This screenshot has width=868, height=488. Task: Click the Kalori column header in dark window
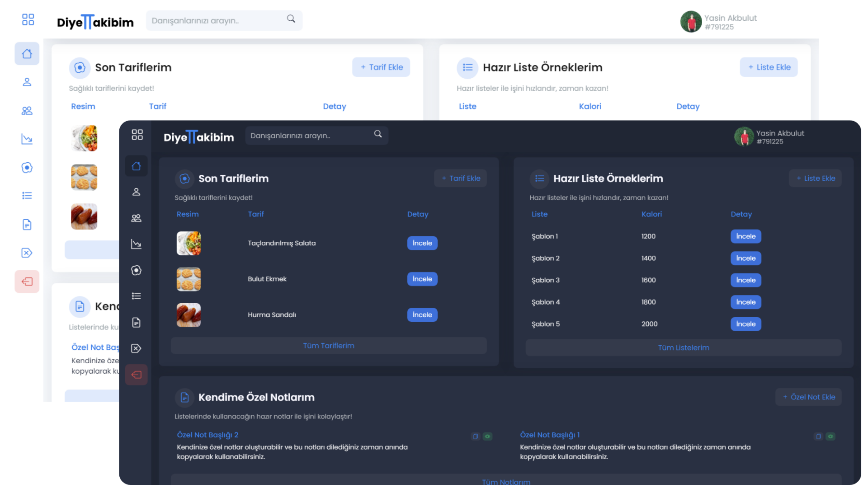click(651, 214)
